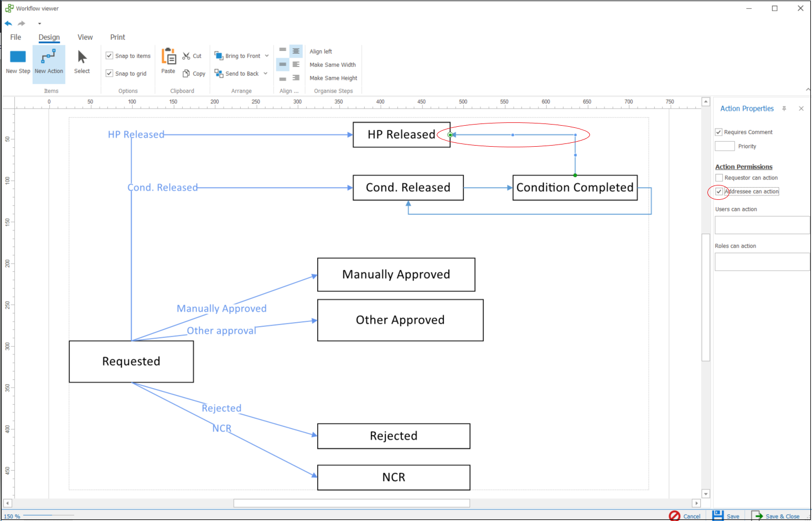The height and width of the screenshot is (521, 812).
Task: Select the HP Released step box
Action: click(402, 135)
